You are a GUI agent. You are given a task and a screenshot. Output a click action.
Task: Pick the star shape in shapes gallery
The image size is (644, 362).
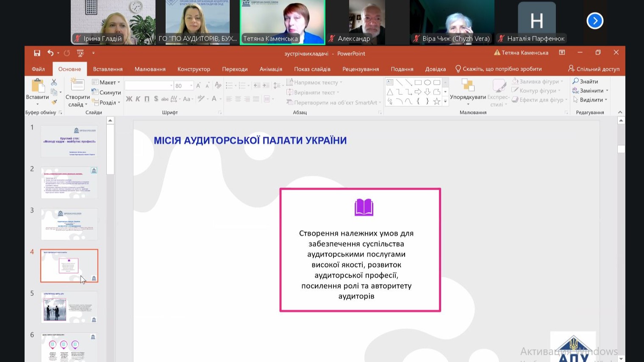tap(436, 101)
